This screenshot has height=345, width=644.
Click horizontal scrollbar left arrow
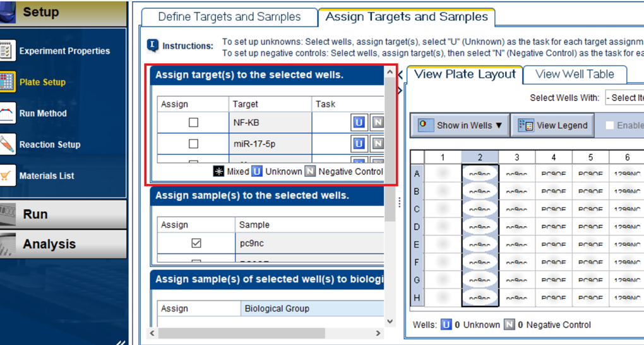(153, 332)
